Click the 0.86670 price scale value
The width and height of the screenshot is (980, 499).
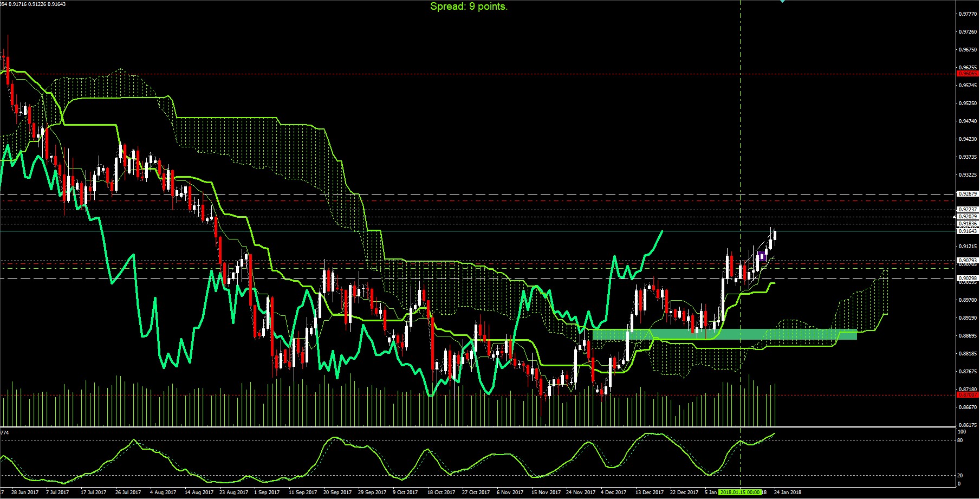[x=968, y=407]
